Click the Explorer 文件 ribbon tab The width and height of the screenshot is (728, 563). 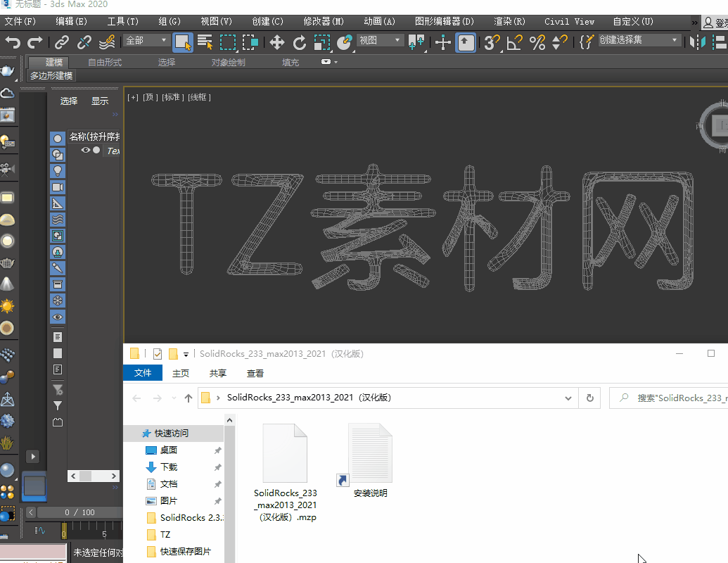coord(143,373)
